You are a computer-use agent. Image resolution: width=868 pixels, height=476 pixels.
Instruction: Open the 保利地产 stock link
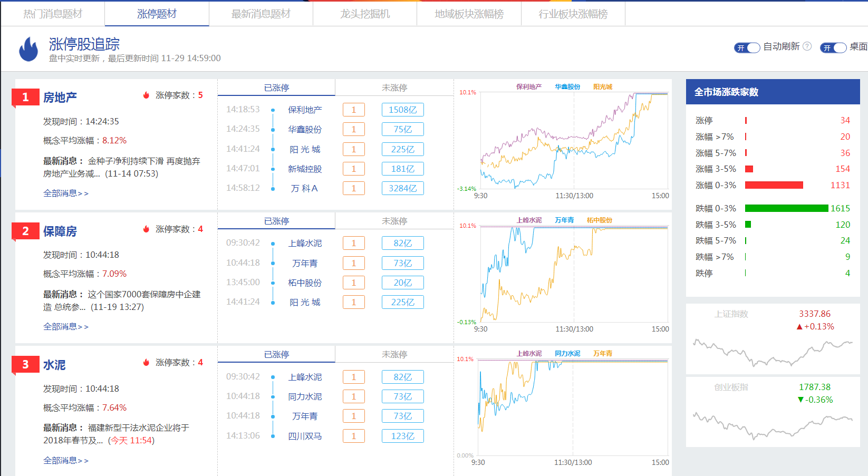[x=305, y=110]
